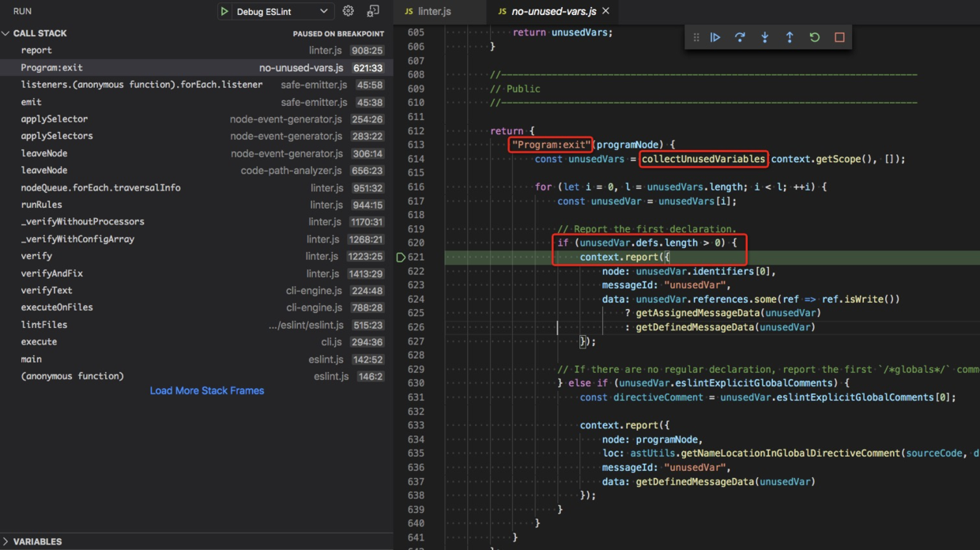The height and width of the screenshot is (550, 980).
Task: Step out of the current function
Action: click(790, 36)
